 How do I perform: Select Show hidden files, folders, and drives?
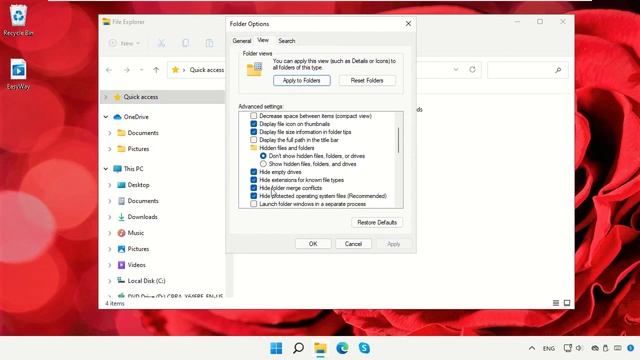point(263,164)
